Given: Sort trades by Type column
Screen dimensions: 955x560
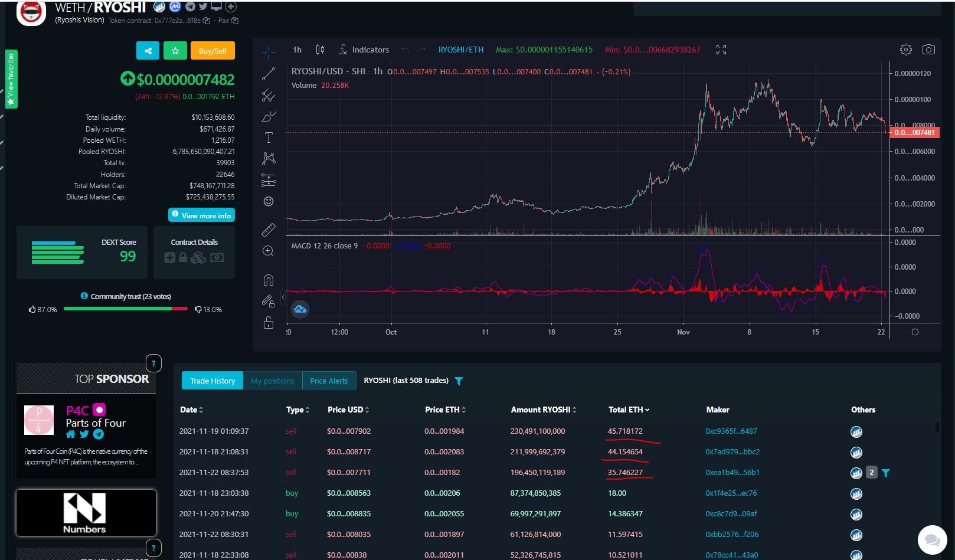Looking at the screenshot, I should pyautogui.click(x=297, y=410).
